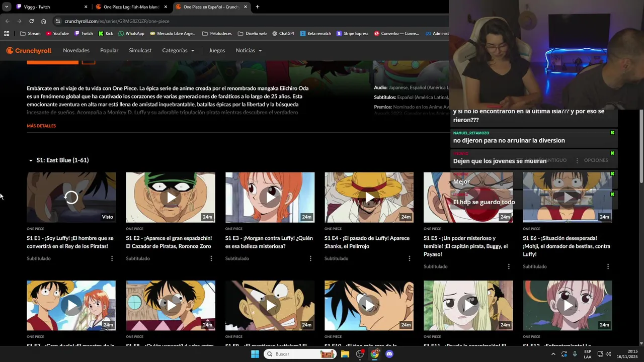
Task: Play episode S1 E2 about Roronoa Zoro
Action: tap(171, 197)
